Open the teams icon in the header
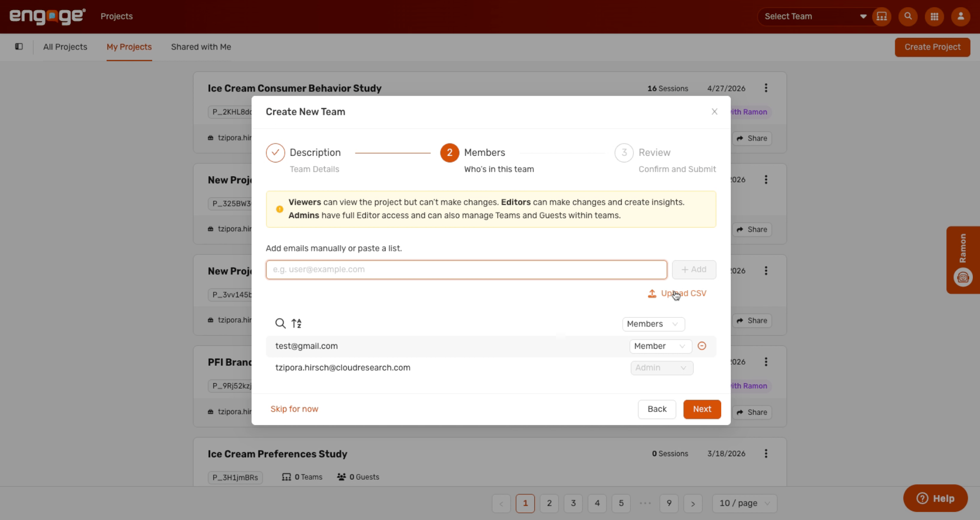This screenshot has height=520, width=980. 881,16
